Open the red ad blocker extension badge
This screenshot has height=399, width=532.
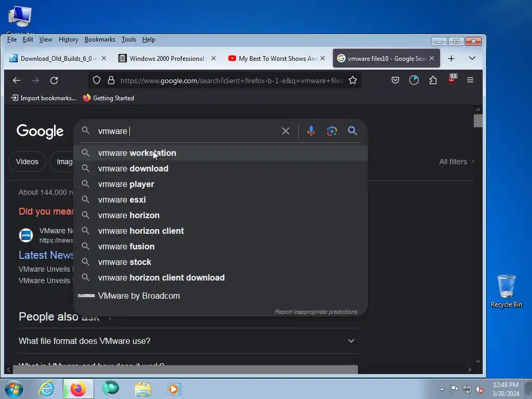(452, 79)
